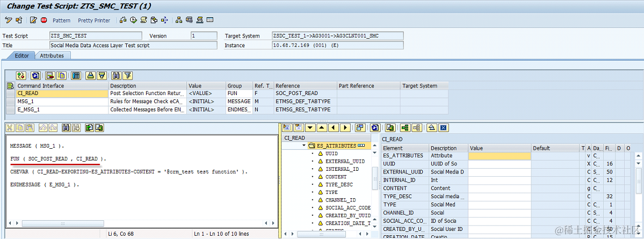Click the green hierarchy tree icon in the structure toolbar
Screen dimensions: 644x239
pos(406,128)
